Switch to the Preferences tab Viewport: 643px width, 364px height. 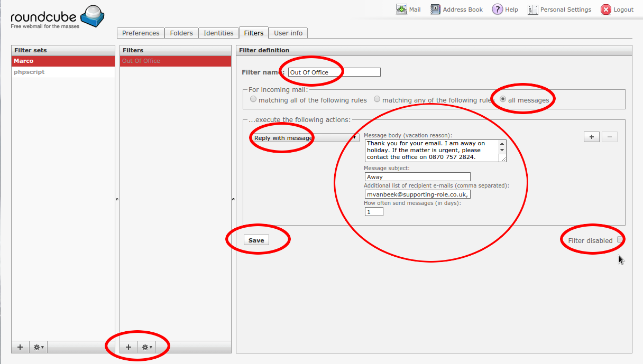coord(141,33)
